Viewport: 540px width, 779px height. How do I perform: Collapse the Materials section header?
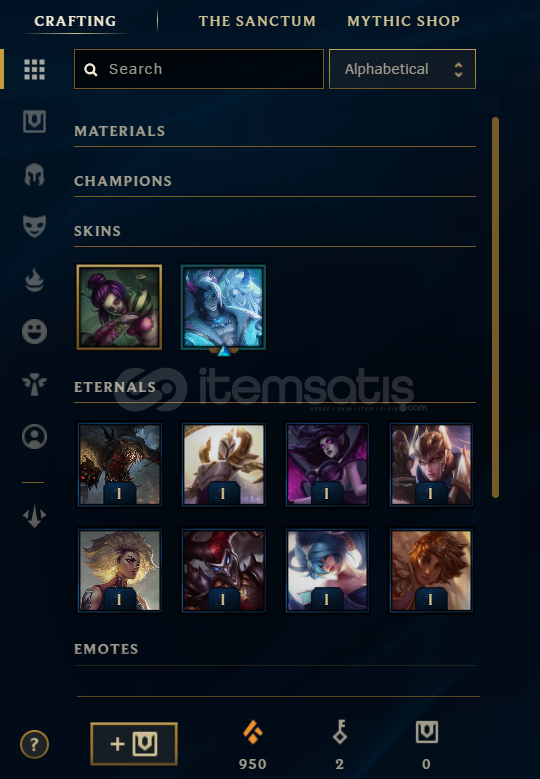pos(275,131)
